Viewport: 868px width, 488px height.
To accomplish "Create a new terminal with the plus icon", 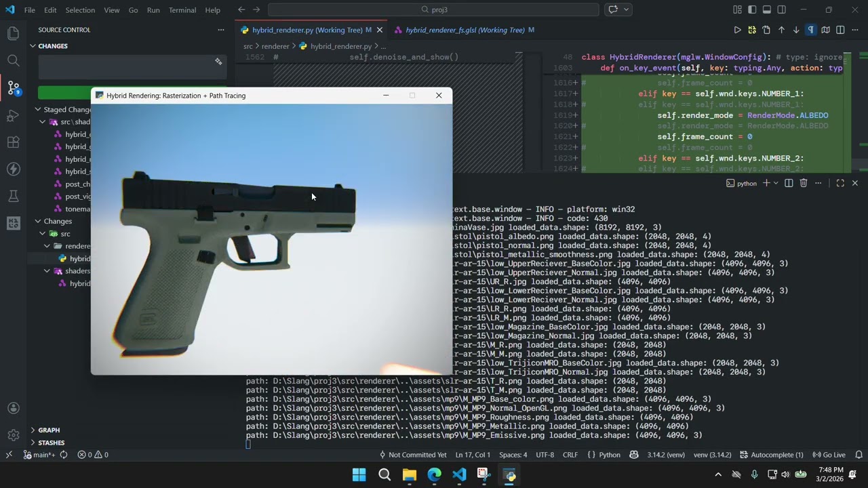I will 766,183.
